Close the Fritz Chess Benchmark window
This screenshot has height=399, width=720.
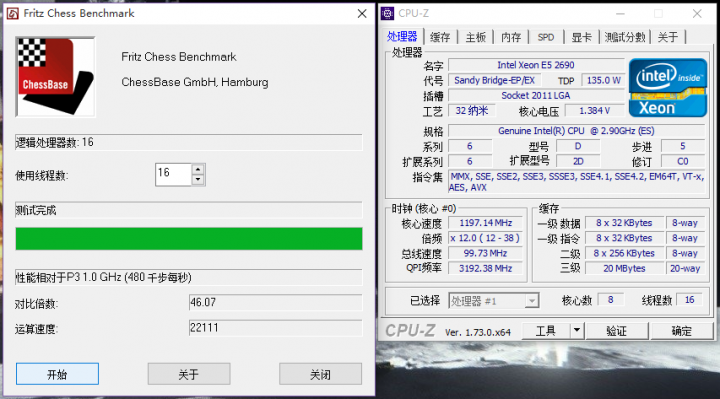coord(362,14)
